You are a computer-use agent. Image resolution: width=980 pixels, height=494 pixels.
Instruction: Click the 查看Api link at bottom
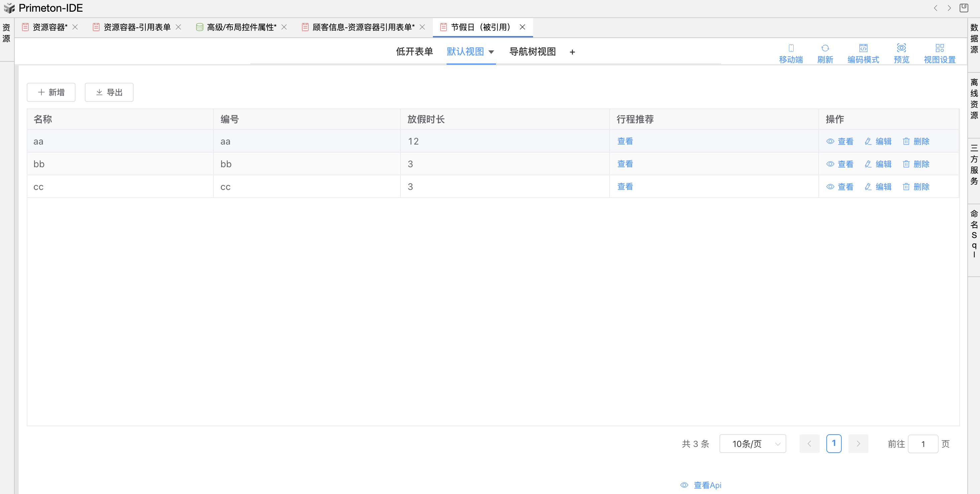click(706, 485)
